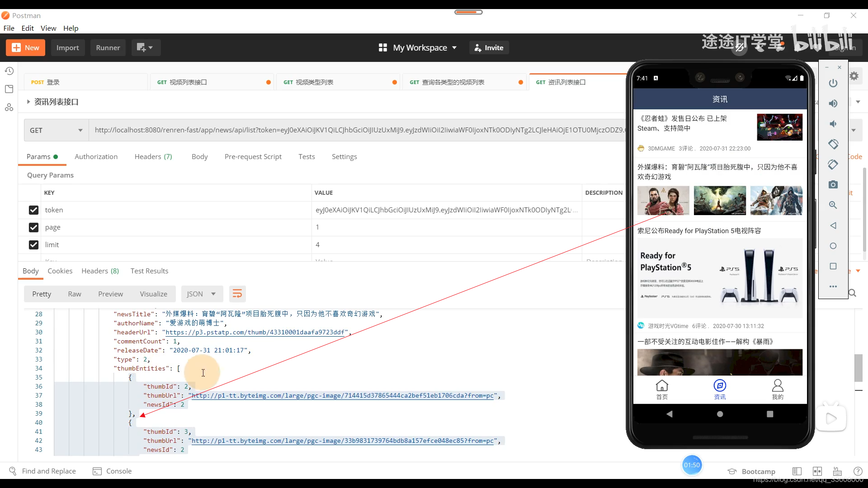Click emulator rotate left icon
Image resolution: width=868 pixels, height=488 pixels.
click(833, 144)
